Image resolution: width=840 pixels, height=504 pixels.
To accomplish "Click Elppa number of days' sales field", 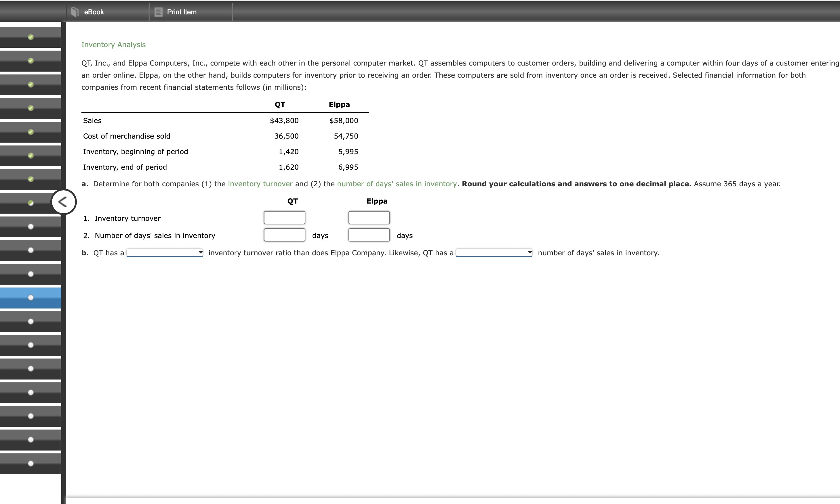I will click(369, 235).
